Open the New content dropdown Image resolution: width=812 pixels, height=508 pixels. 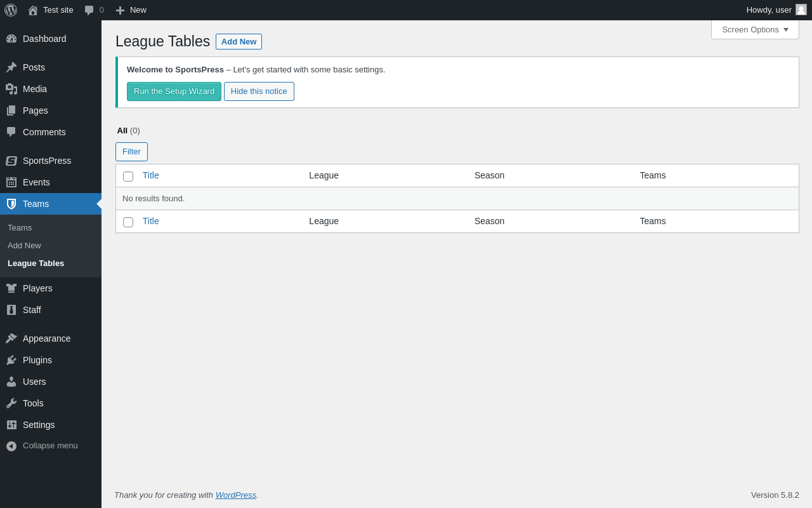[x=131, y=10]
